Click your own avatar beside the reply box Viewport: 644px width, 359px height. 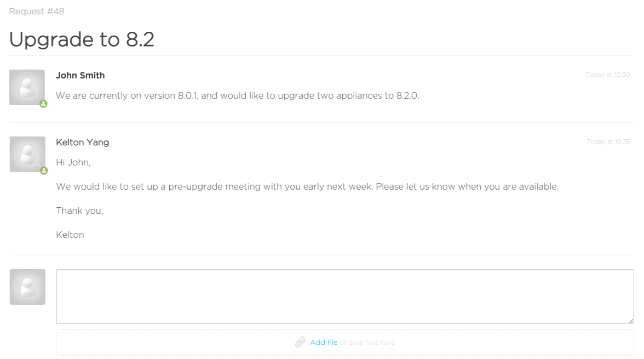pos(27,287)
